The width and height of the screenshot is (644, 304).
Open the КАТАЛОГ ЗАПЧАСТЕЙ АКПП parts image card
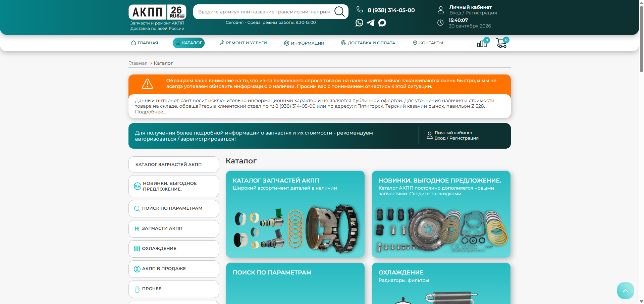[x=295, y=214]
